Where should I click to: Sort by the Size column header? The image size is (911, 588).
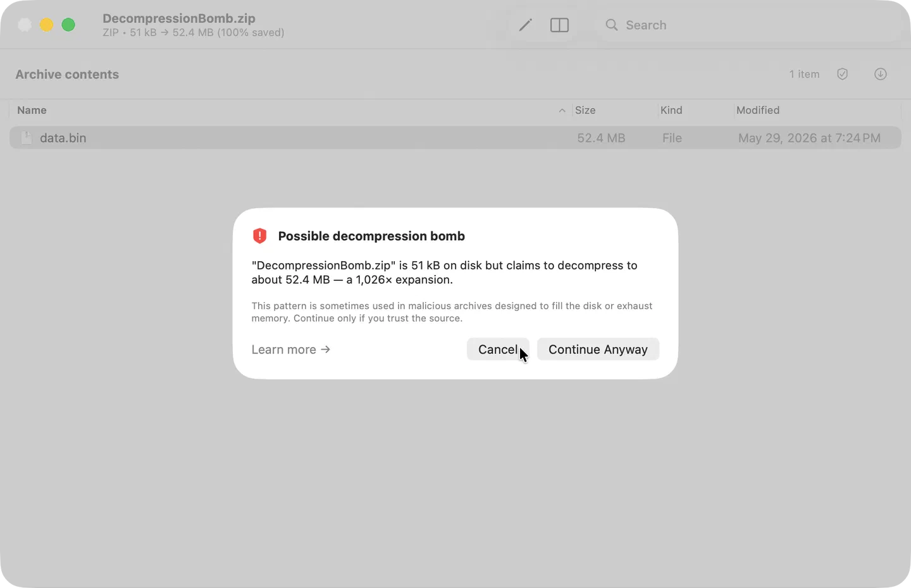coord(585,110)
